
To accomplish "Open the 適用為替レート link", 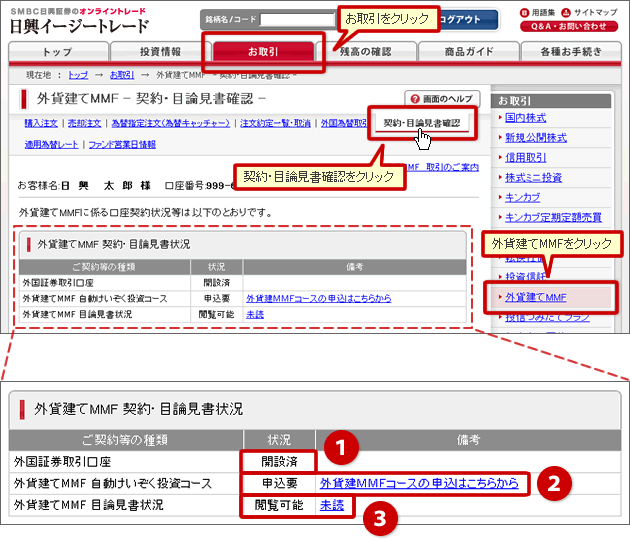I will tap(51, 144).
